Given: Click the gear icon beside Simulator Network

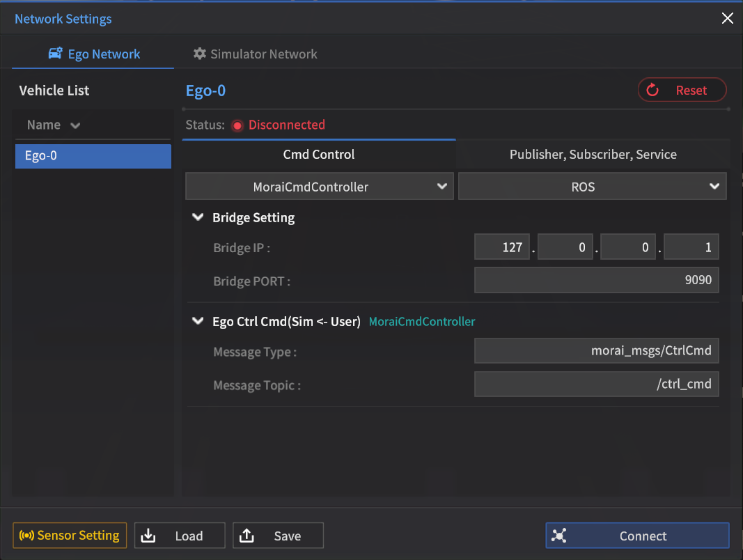Looking at the screenshot, I should click(200, 54).
